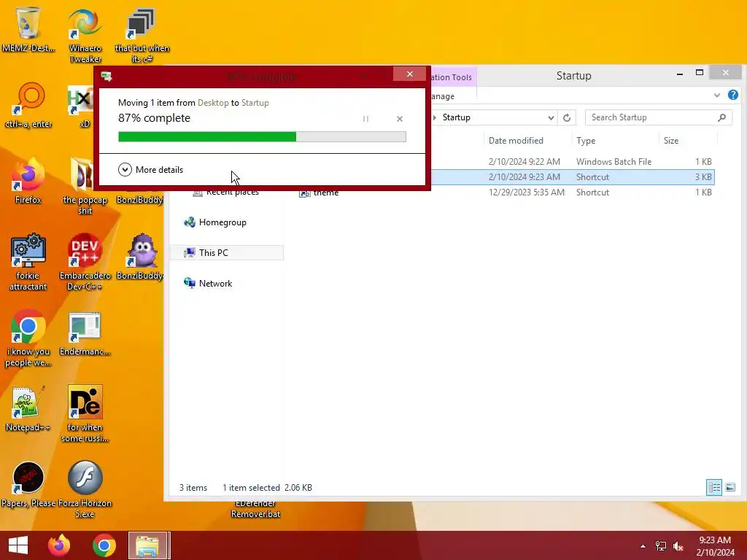The image size is (747, 560).
Task: Open the purple BonziBuddy gorilla desktop icon
Action: (x=141, y=257)
